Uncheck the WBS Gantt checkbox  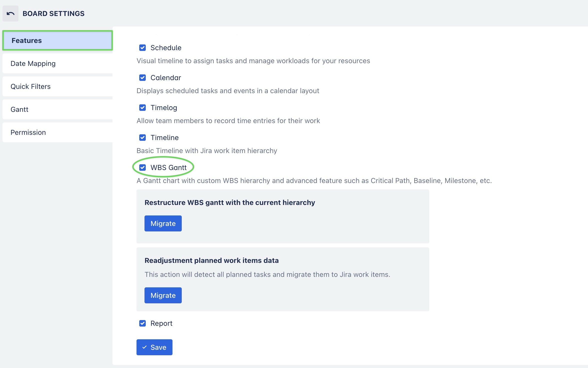pos(142,168)
